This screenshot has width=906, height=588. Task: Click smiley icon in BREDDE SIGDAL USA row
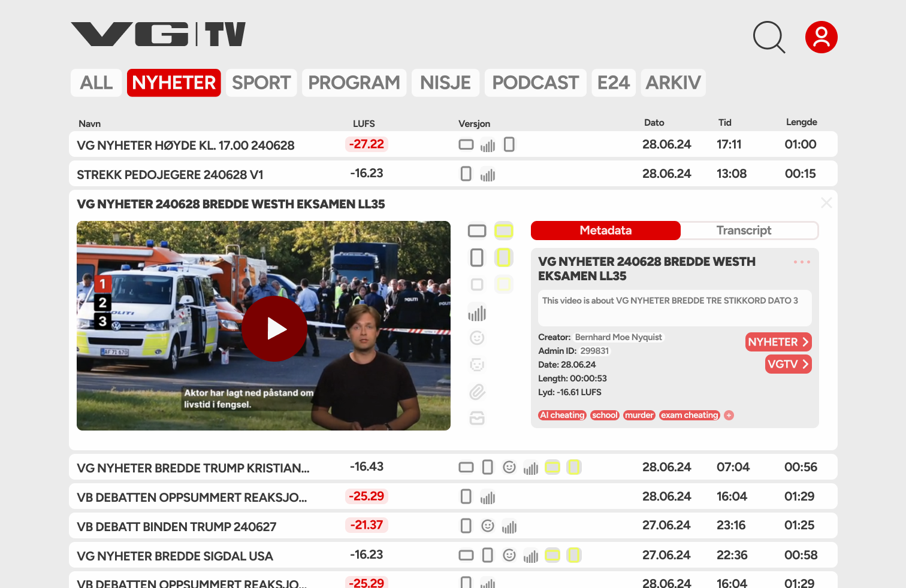pyautogui.click(x=509, y=555)
